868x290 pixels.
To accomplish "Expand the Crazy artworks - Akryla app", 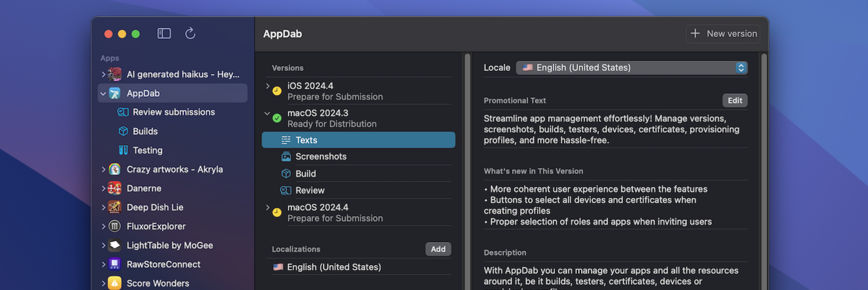I will pos(103,169).
